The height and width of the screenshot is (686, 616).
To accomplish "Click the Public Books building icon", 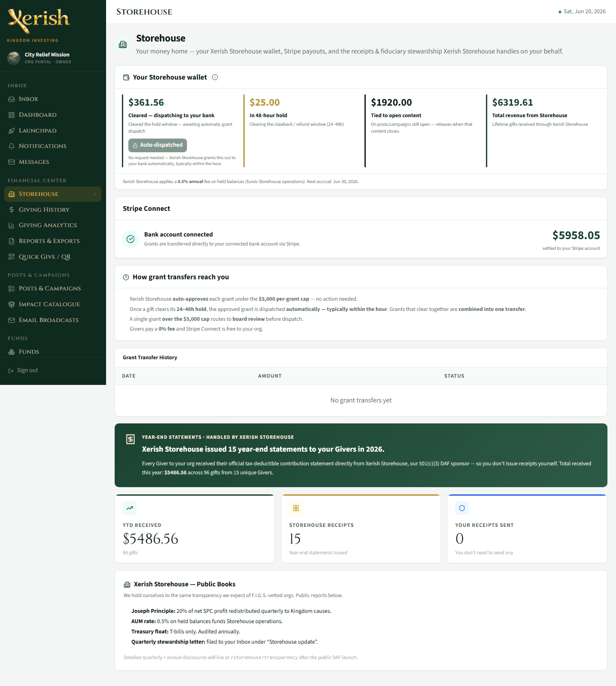I will pos(127,585).
